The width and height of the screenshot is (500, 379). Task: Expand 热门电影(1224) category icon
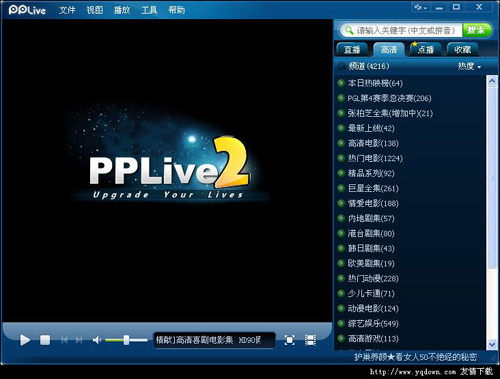(x=341, y=158)
